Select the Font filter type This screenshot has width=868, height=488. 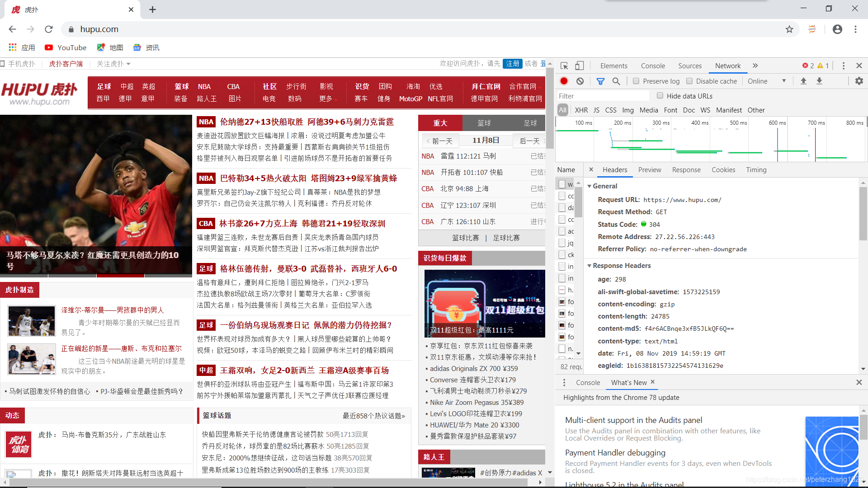pyautogui.click(x=670, y=110)
